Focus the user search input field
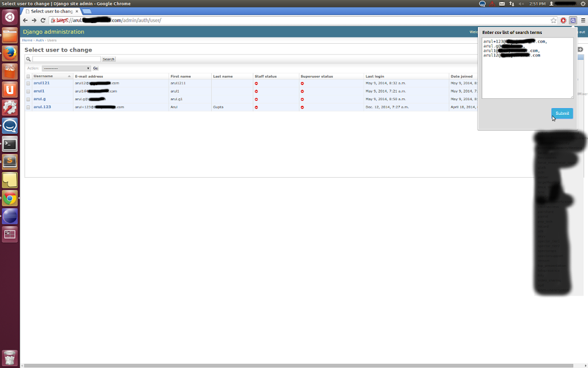This screenshot has width=588, height=368. 67,59
